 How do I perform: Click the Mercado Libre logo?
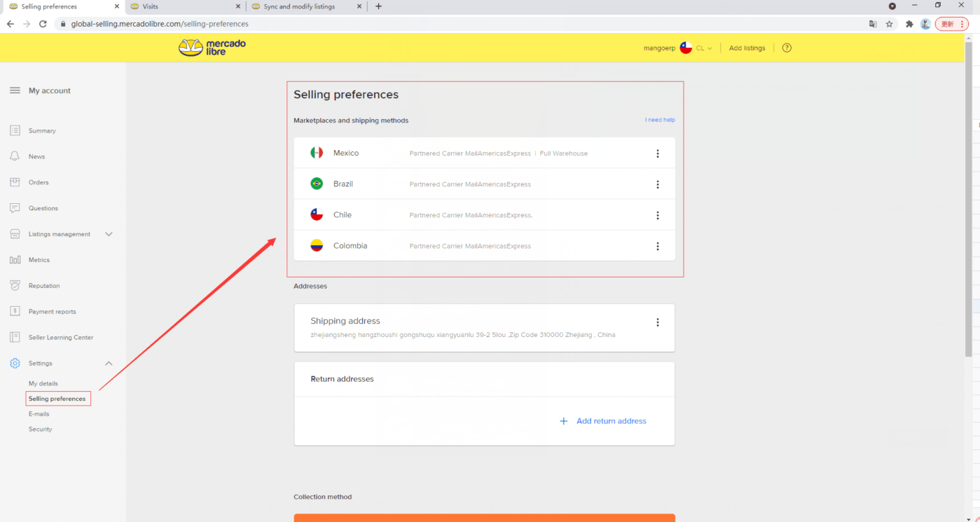pos(212,48)
